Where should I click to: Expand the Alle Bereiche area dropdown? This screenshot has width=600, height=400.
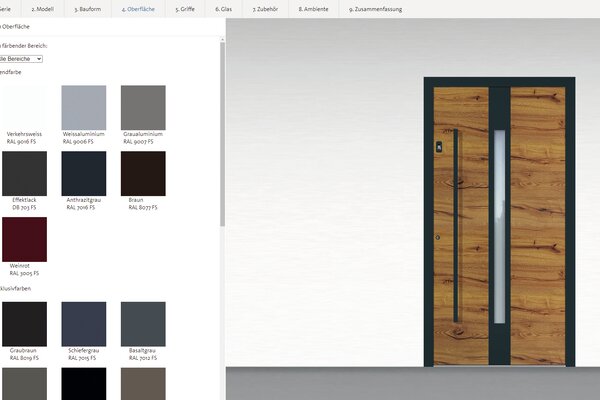21,59
